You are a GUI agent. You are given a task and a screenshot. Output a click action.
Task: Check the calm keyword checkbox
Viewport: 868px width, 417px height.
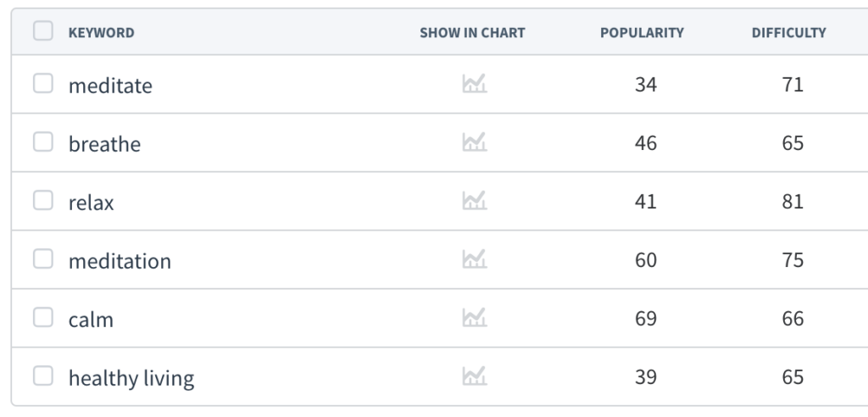coord(43,317)
